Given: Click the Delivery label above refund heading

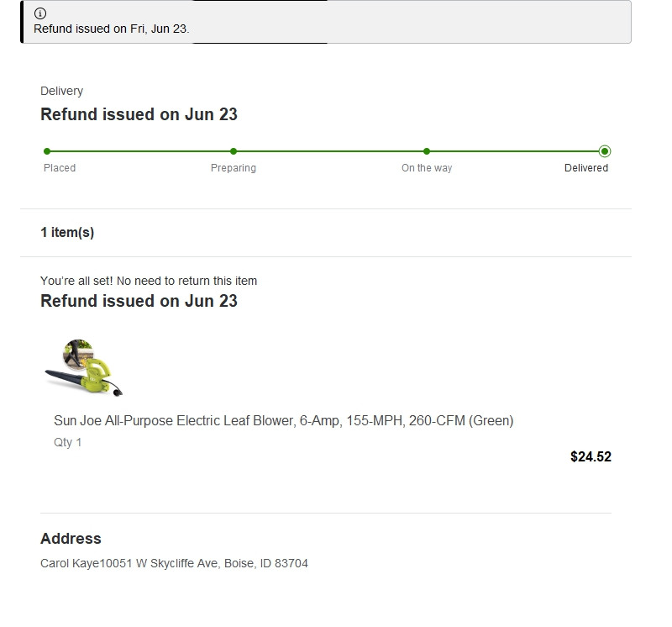Looking at the screenshot, I should 61,91.
